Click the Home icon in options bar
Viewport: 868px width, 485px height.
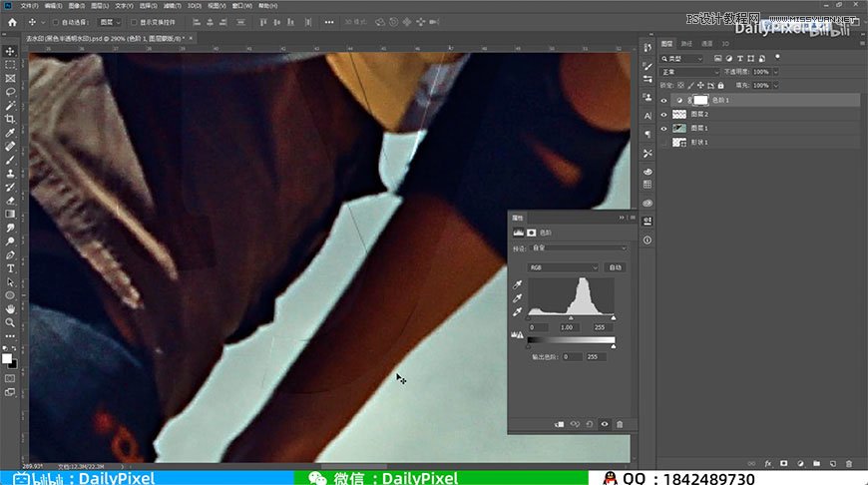click(12, 22)
